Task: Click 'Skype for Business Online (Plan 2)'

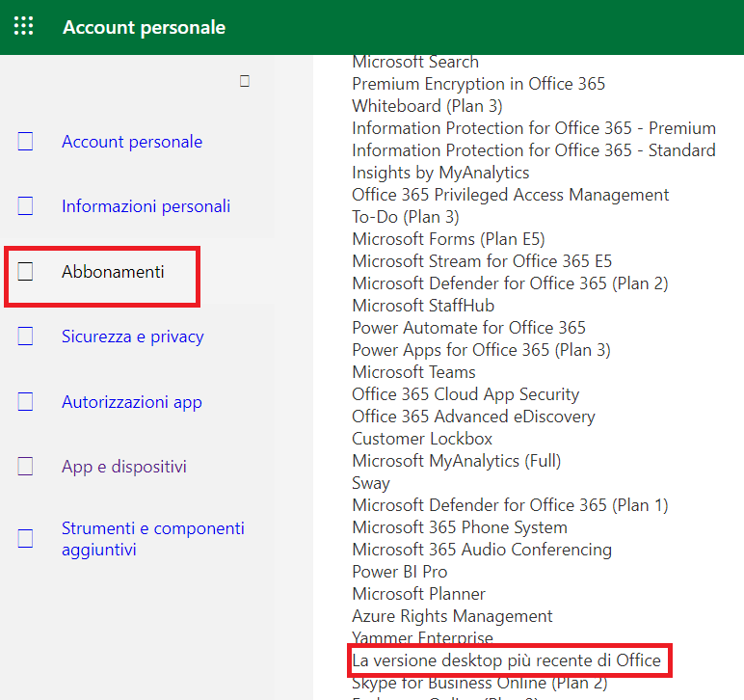Action: 480,684
